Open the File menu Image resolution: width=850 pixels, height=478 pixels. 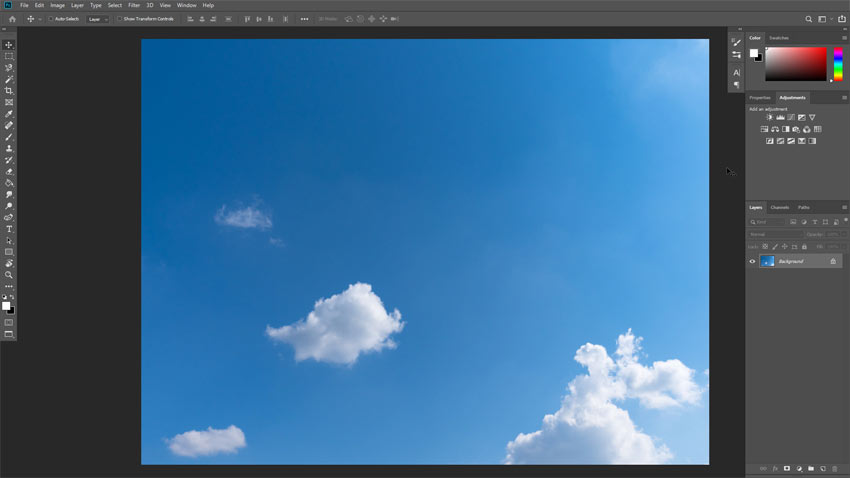click(24, 5)
